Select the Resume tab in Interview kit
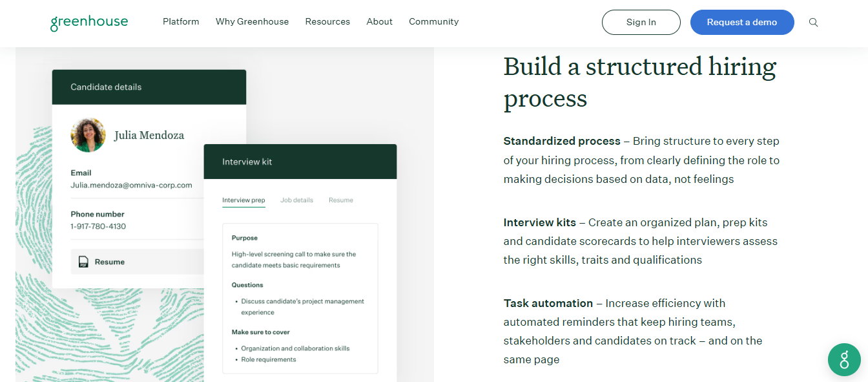 pos(341,200)
